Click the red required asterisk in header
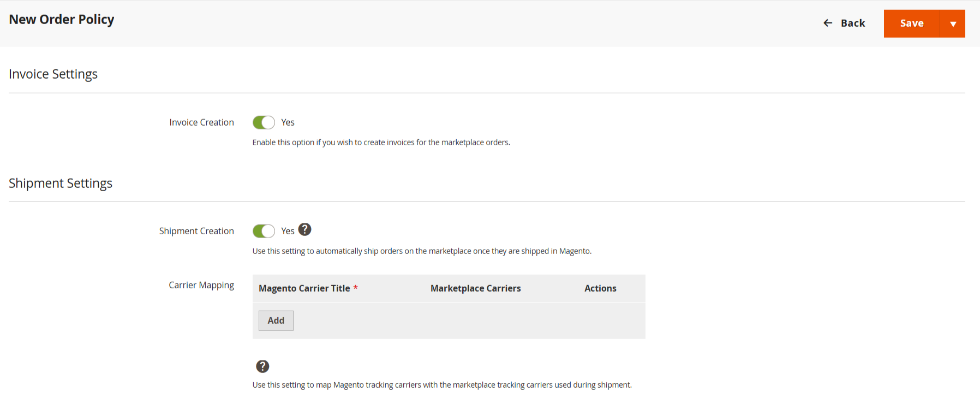 tap(355, 288)
